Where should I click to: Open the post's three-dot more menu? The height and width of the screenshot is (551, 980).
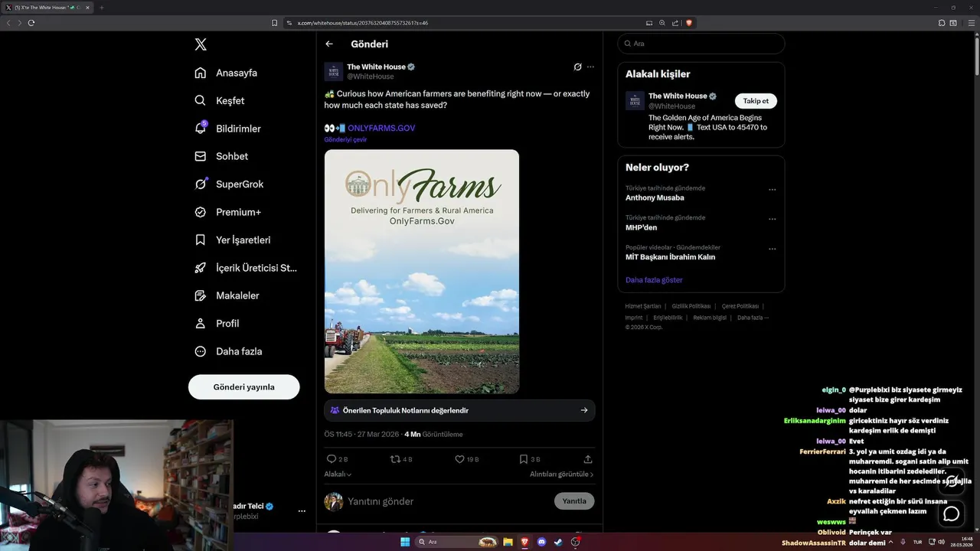point(590,67)
